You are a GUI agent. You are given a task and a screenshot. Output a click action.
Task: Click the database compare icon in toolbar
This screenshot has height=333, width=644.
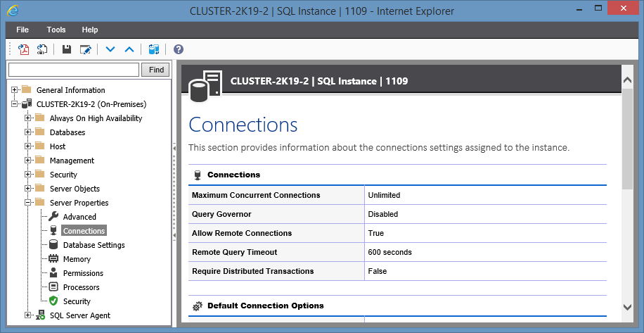(x=153, y=50)
